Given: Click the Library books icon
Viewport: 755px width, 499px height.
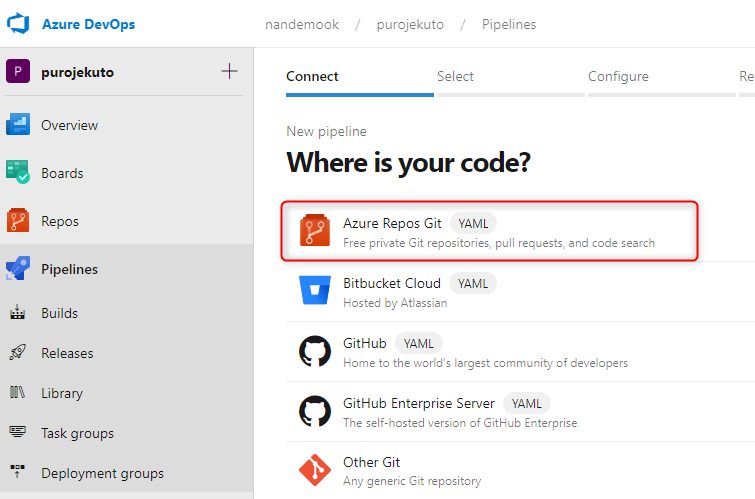Looking at the screenshot, I should (x=18, y=393).
